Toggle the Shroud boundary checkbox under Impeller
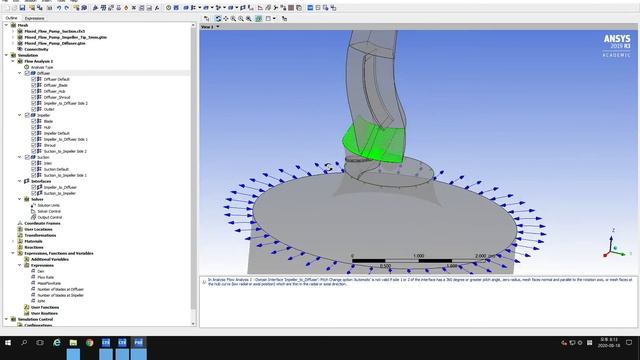640x360 pixels. click(34, 145)
